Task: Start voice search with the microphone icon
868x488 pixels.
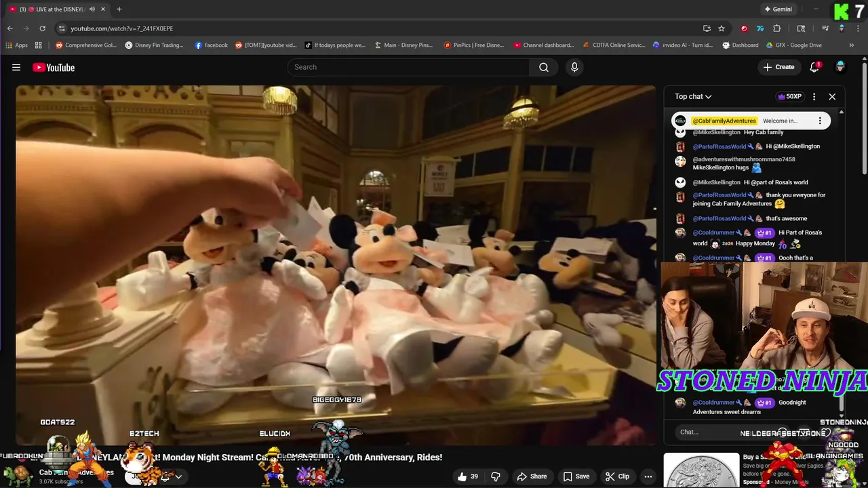Action: click(x=574, y=67)
